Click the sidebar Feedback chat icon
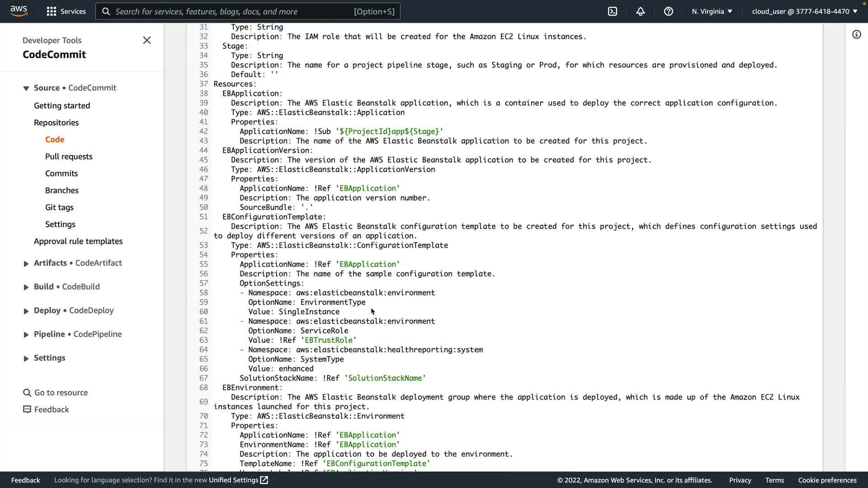This screenshot has height=488, width=868. 27,409
